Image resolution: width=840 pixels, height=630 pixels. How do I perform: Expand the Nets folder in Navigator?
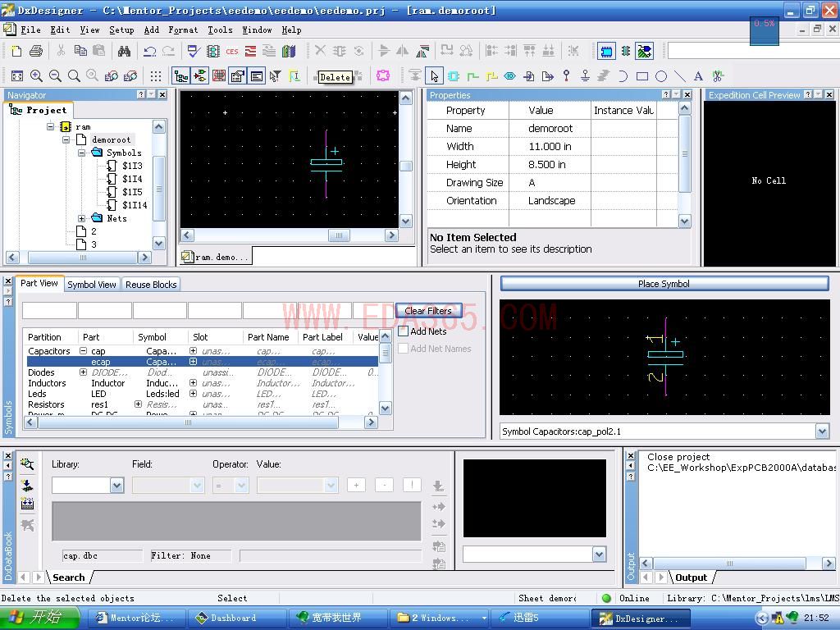(82, 218)
